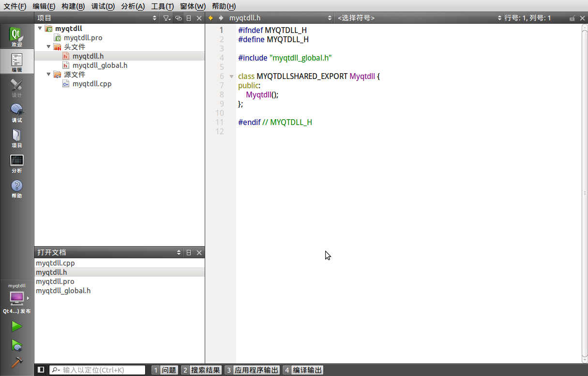This screenshot has height=376, width=588.
Task: Open Debug mode from left sidebar
Action: point(16,113)
